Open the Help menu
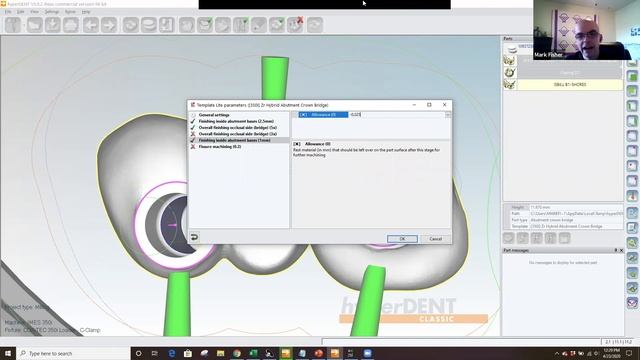The height and width of the screenshot is (360, 640). 86,12
